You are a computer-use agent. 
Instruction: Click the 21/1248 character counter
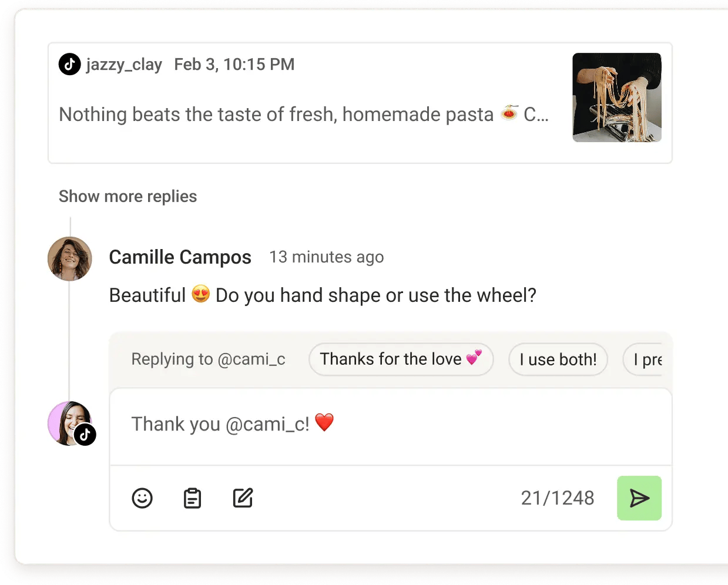pyautogui.click(x=557, y=498)
